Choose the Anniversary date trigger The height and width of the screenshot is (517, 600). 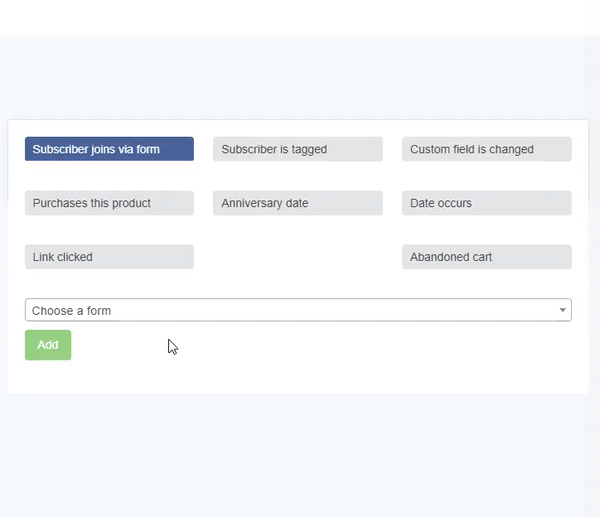298,203
